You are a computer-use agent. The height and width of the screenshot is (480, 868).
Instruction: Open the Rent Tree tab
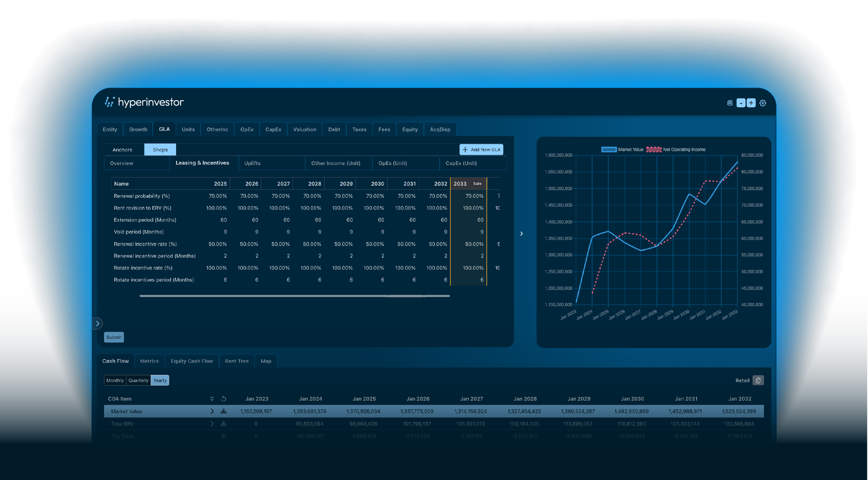point(237,361)
